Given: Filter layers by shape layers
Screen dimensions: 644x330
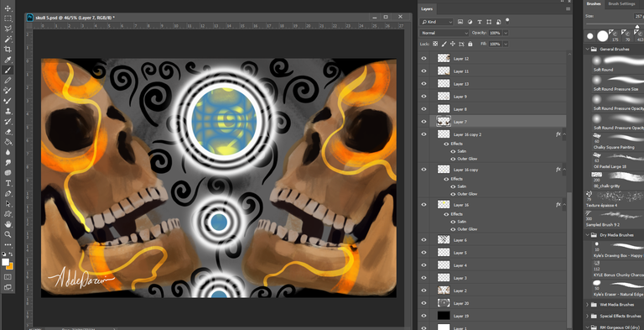Looking at the screenshot, I should click(489, 22).
